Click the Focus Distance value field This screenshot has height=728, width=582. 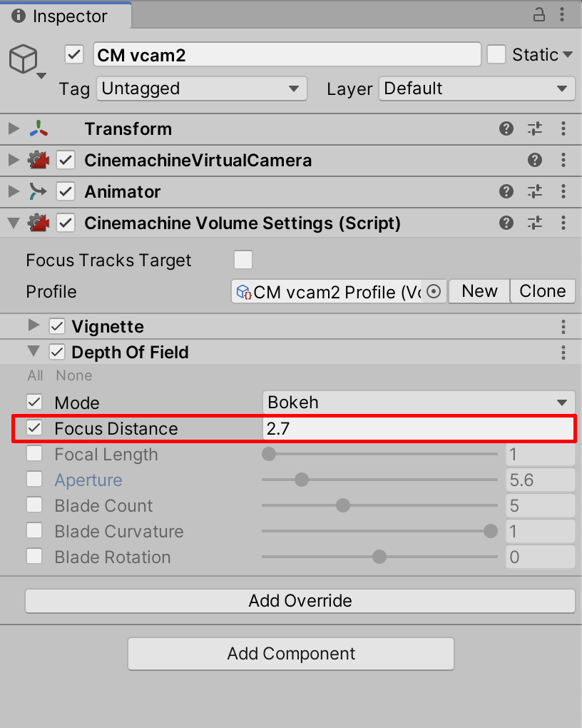point(419,428)
